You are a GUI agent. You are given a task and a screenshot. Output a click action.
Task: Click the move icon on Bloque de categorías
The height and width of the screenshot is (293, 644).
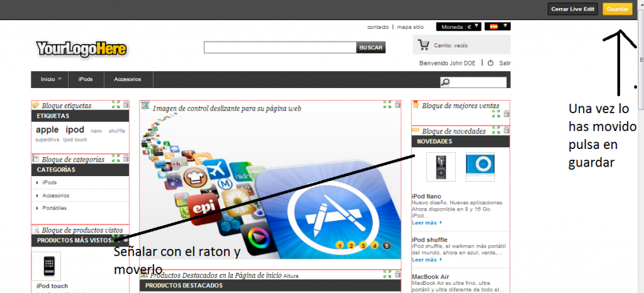click(115, 159)
